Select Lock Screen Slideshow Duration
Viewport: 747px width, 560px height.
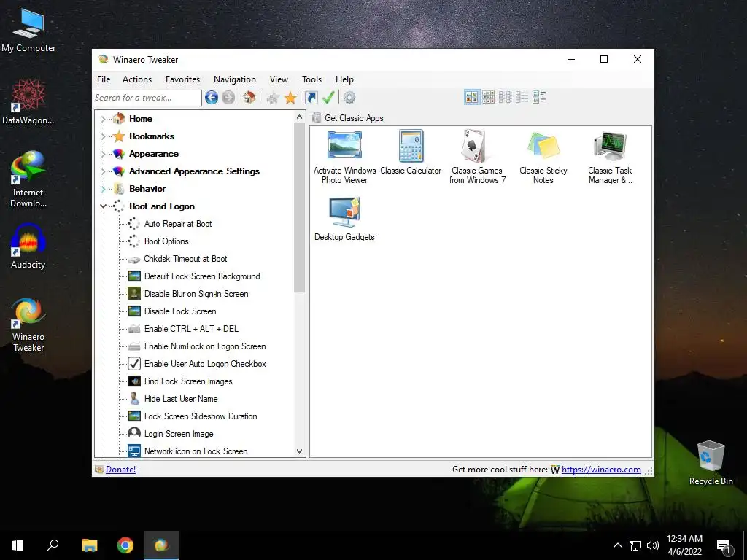pyautogui.click(x=201, y=416)
